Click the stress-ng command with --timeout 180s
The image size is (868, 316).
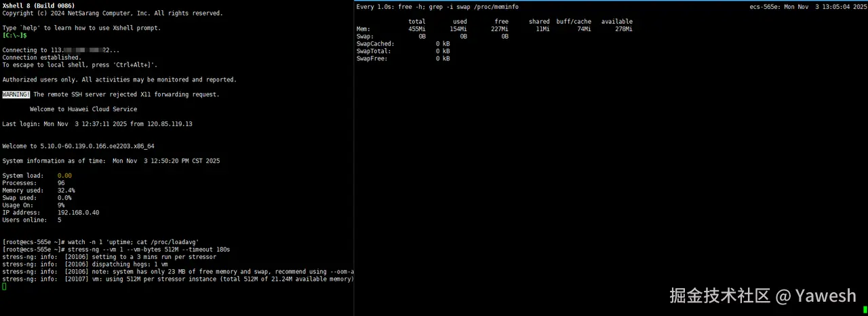pos(116,250)
